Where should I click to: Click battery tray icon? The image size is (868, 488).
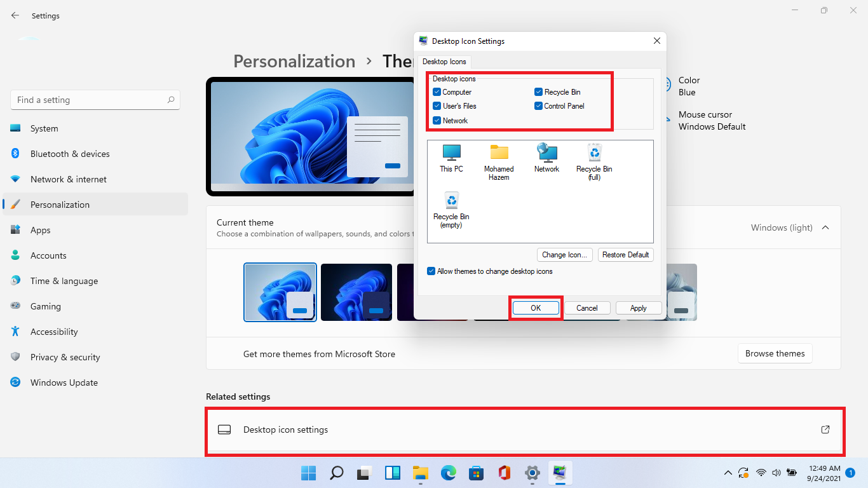pyautogui.click(x=792, y=473)
